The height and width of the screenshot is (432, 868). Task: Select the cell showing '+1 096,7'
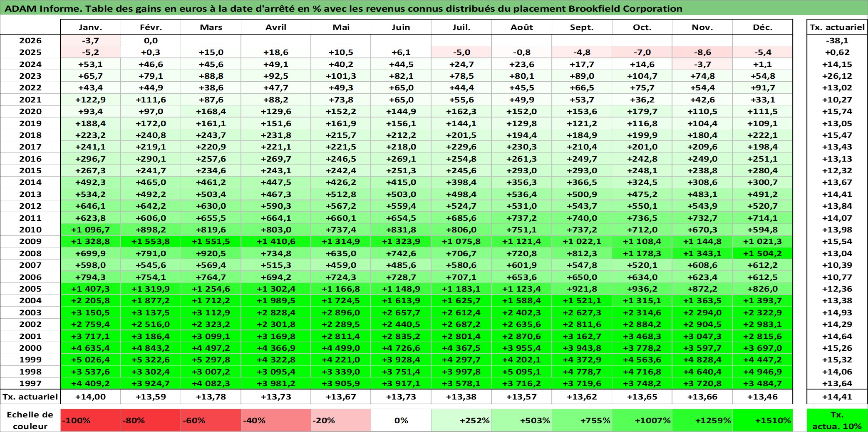tap(91, 230)
